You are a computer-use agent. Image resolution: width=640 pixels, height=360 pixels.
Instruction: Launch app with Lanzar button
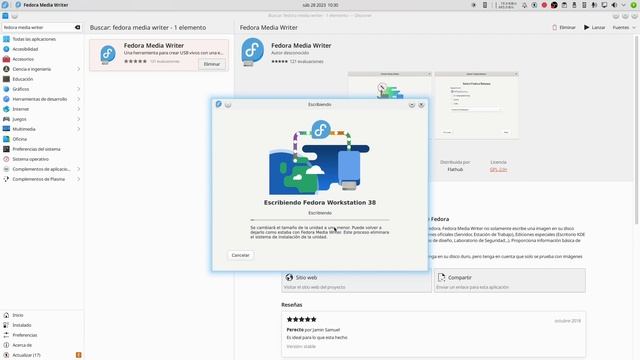coord(594,27)
